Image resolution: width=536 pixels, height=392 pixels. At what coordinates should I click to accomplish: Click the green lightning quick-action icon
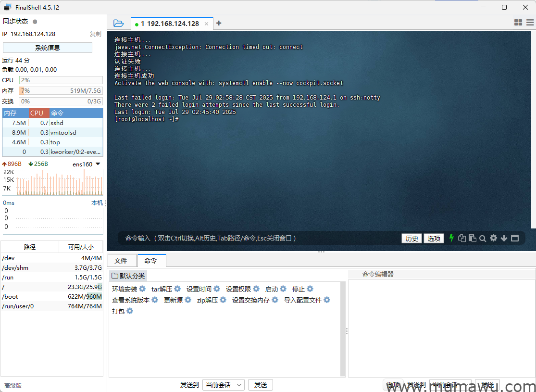point(451,238)
